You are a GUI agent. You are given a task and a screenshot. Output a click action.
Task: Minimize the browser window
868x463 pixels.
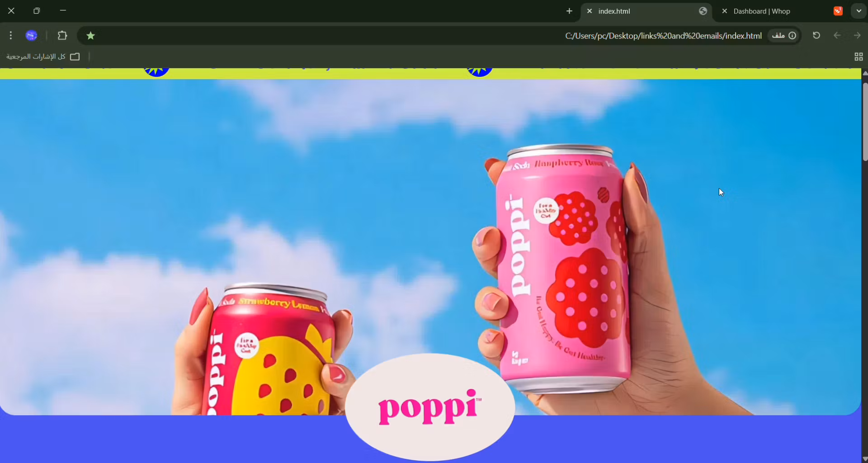point(63,10)
